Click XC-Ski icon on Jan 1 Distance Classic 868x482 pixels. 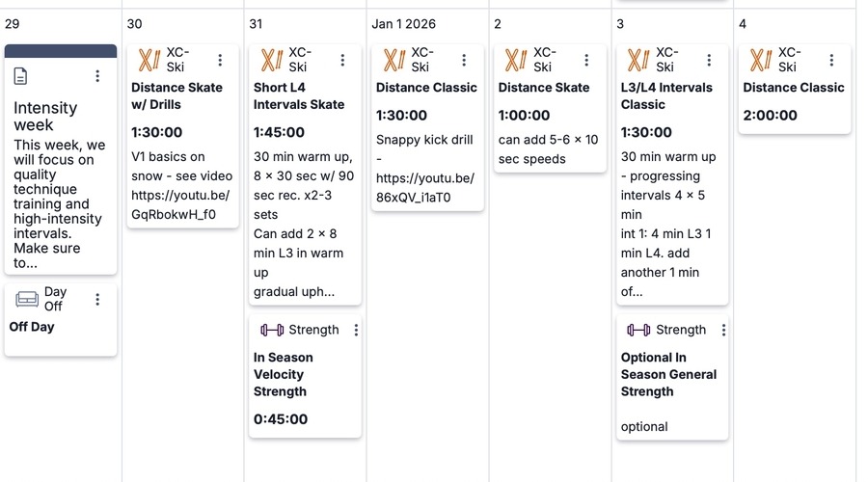pos(394,60)
